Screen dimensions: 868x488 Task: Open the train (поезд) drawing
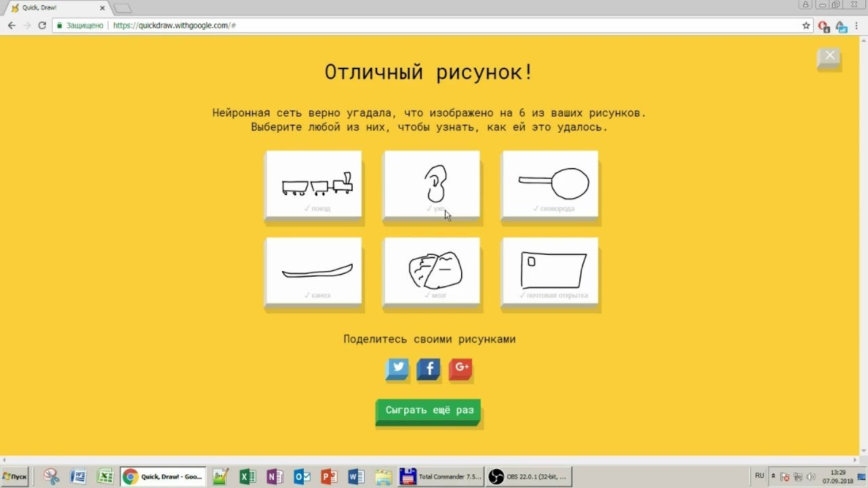click(x=313, y=184)
